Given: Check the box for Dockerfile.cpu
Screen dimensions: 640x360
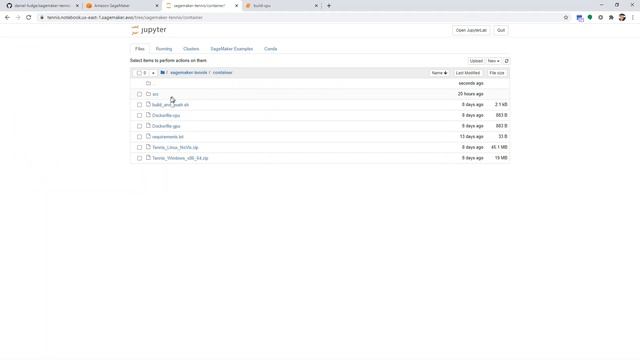Looking at the screenshot, I should point(140,116).
